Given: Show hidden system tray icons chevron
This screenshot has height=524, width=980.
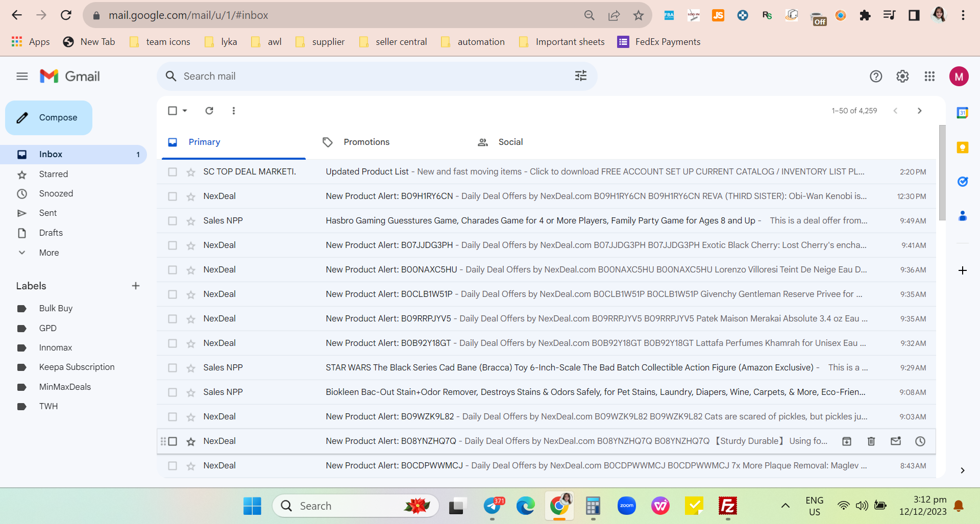Looking at the screenshot, I should (x=786, y=506).
